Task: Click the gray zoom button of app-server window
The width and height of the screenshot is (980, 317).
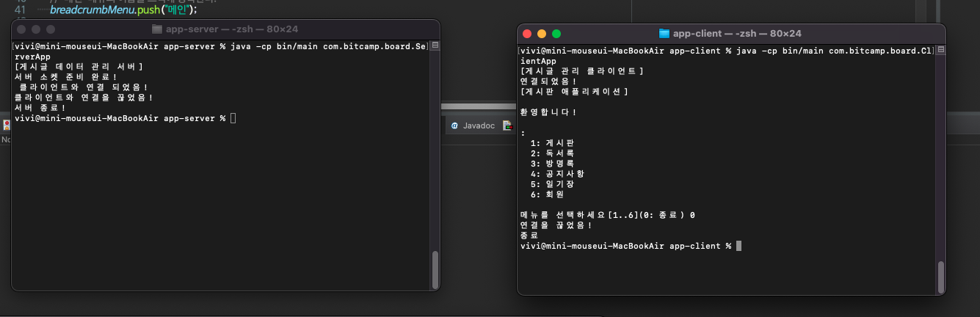Action: [51, 29]
